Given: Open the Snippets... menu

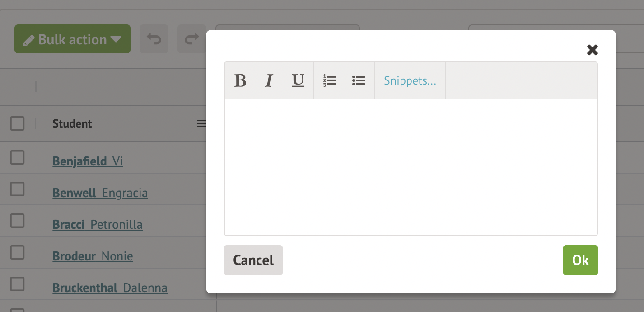Looking at the screenshot, I should [x=410, y=81].
